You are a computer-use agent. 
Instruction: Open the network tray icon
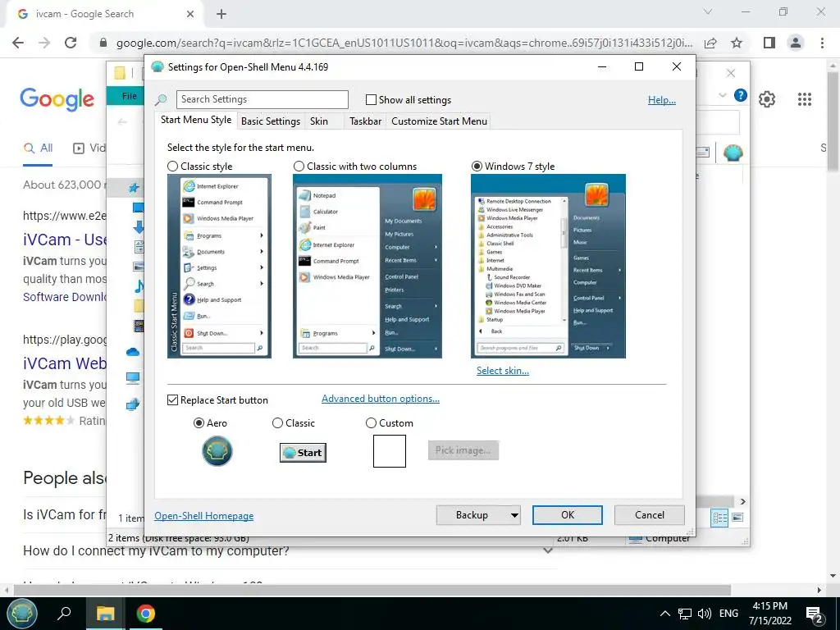pyautogui.click(x=685, y=614)
